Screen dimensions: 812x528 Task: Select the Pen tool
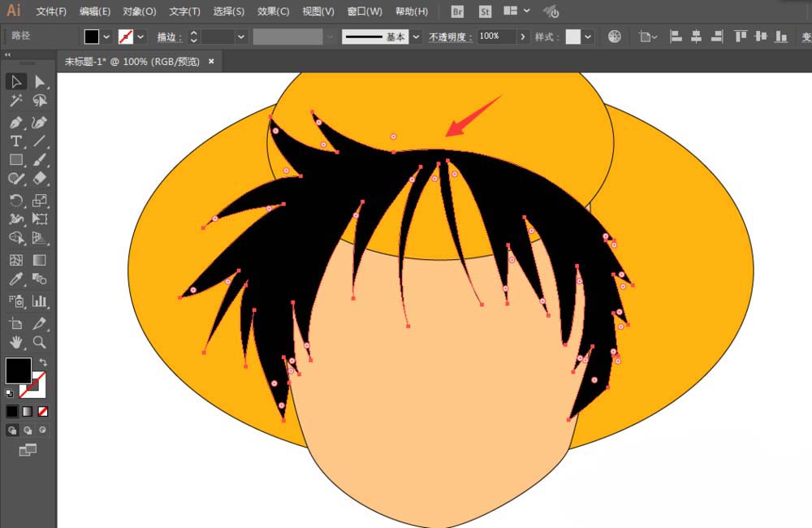coord(16,123)
